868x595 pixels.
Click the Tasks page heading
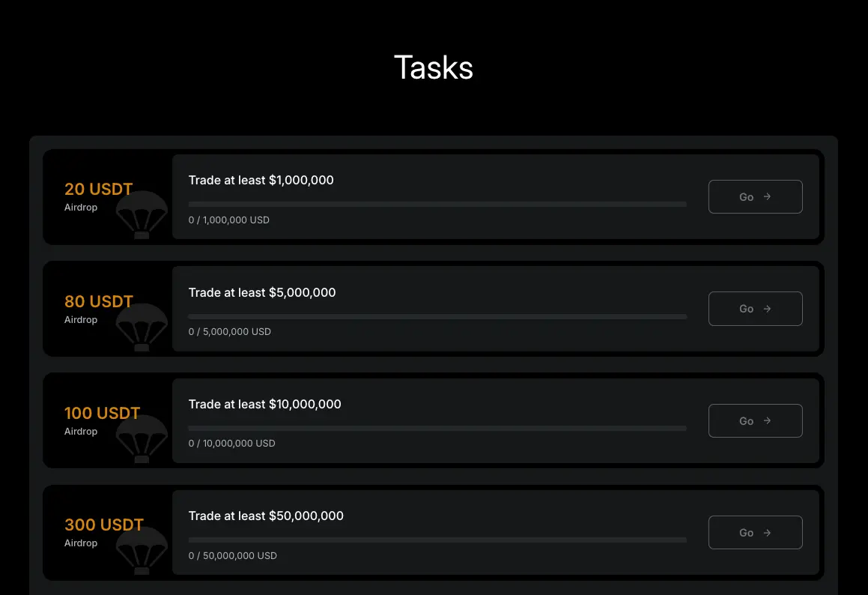click(434, 67)
